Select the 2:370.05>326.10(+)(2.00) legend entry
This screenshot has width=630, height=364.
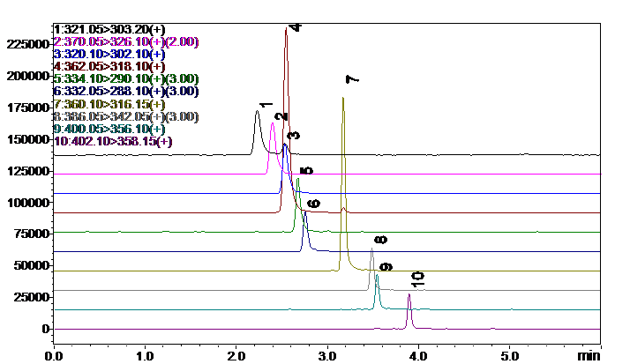tap(126, 41)
